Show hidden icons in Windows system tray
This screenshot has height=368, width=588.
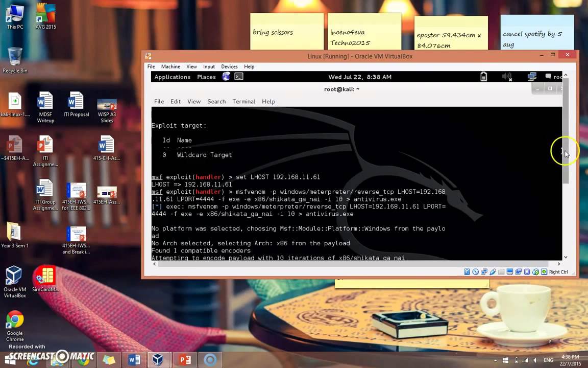496,360
